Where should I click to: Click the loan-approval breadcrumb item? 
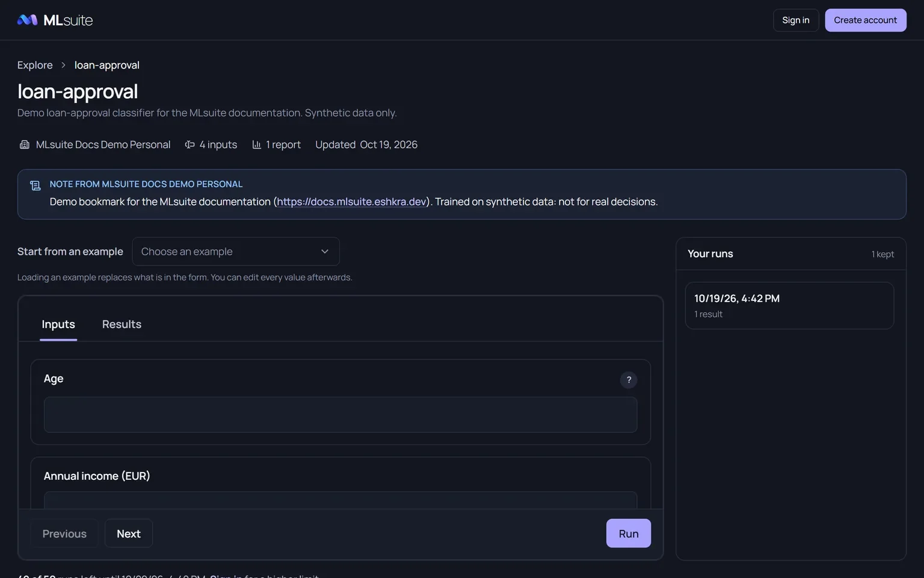click(x=107, y=65)
